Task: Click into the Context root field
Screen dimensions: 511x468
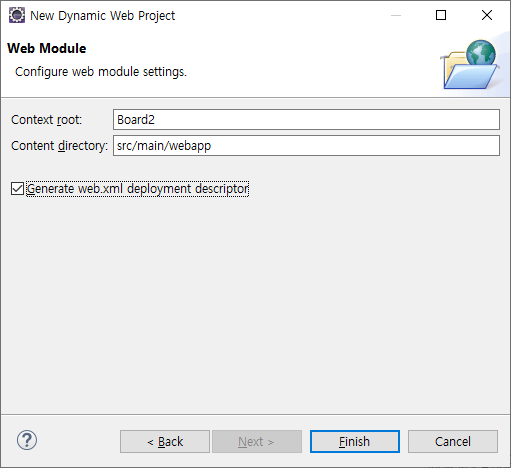Action: pos(306,119)
